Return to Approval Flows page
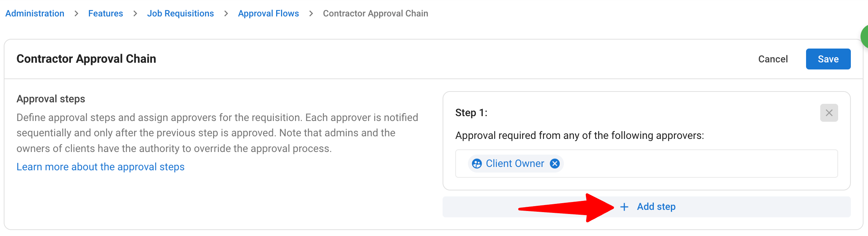The width and height of the screenshot is (868, 236). (x=268, y=13)
